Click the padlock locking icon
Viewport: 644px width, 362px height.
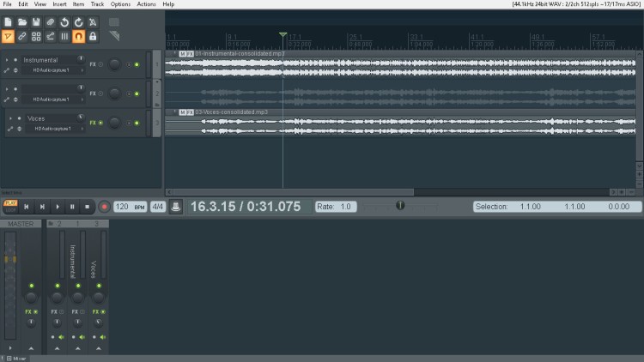[93, 37]
